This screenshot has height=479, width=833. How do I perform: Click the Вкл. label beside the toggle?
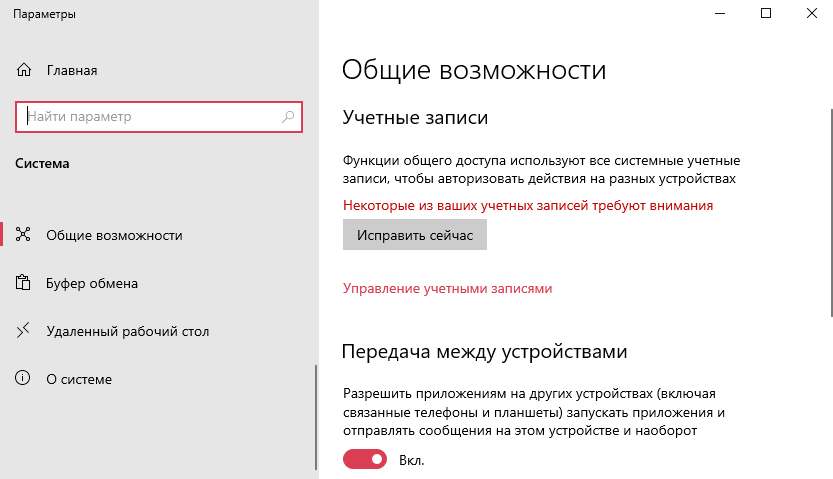point(412,460)
